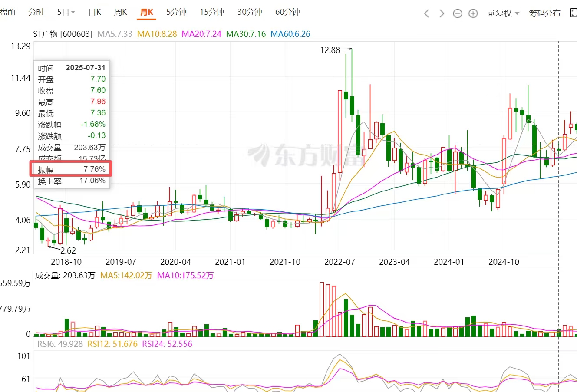577x392 pixels.
Task: Click the 7.75 price axis label
Action: 23,149
